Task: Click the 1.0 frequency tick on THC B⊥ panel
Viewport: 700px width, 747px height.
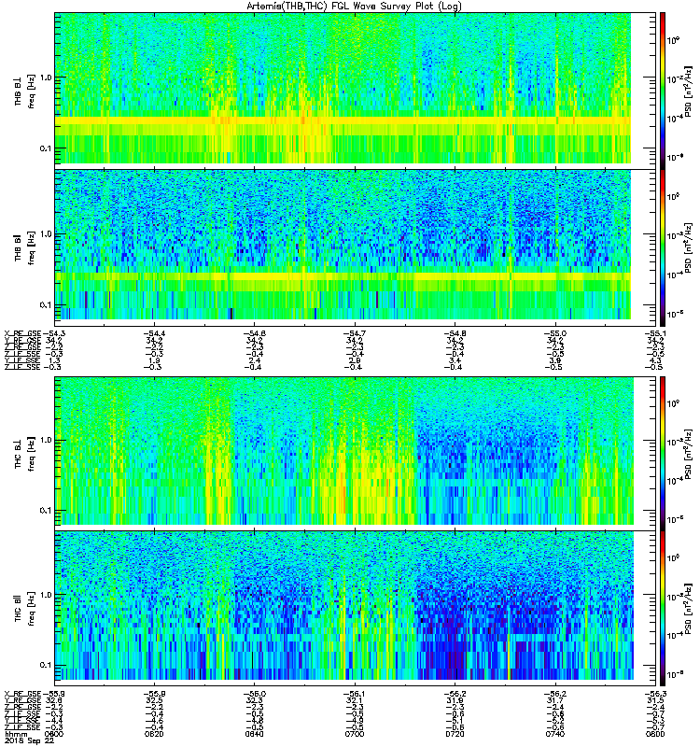Action: [45, 440]
